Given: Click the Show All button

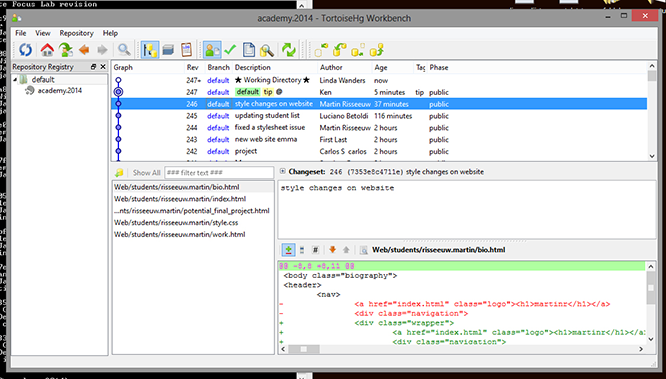Looking at the screenshot, I should point(146,173).
